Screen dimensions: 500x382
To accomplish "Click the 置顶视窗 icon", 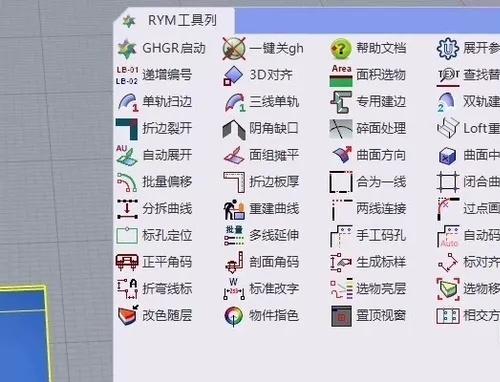I will [x=341, y=316].
